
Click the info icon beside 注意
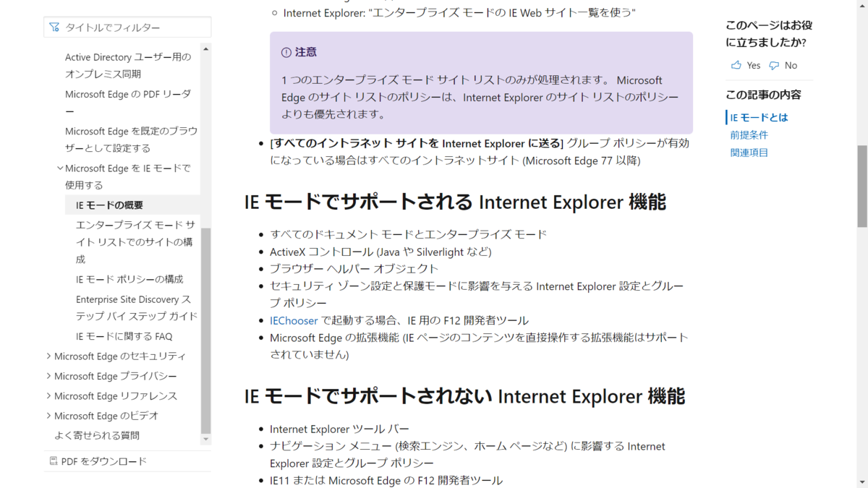click(286, 52)
